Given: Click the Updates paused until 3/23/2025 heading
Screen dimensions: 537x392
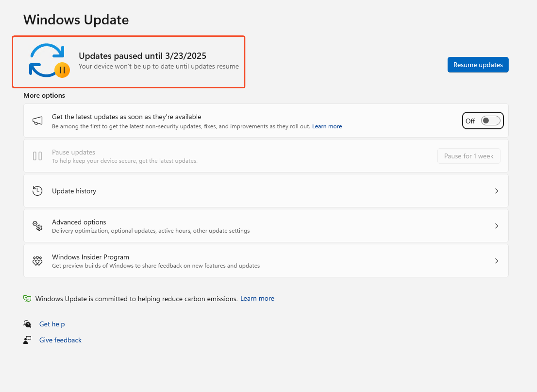Looking at the screenshot, I should click(x=142, y=56).
